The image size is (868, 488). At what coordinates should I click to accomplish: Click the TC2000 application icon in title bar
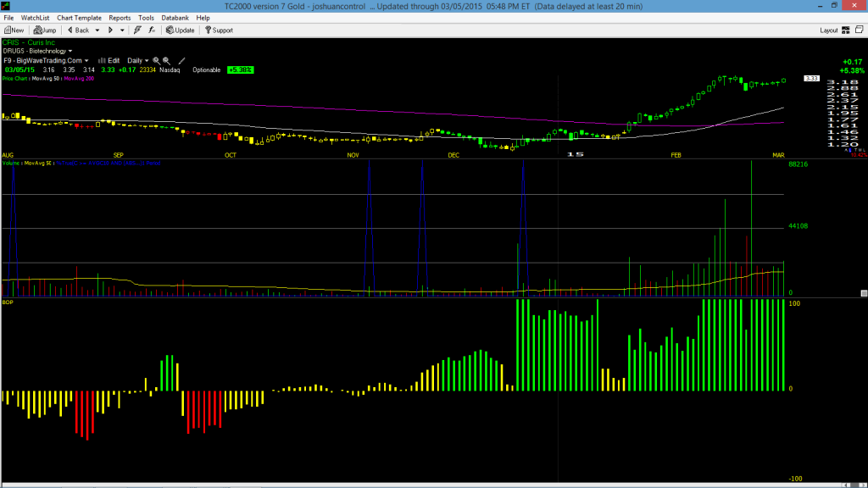tap(6, 6)
